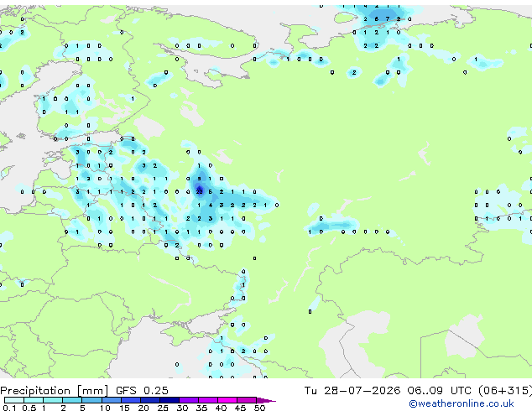The height and width of the screenshot is (411, 532).
Task: Pick the 20 mm legend color swatch
Action: (x=150, y=400)
